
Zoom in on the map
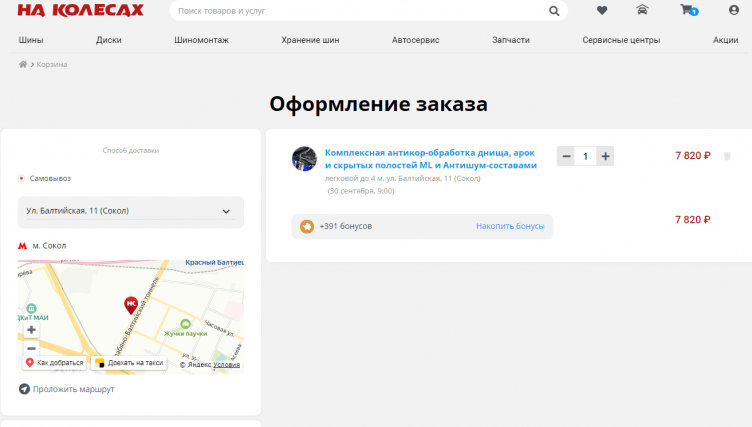coord(31,329)
